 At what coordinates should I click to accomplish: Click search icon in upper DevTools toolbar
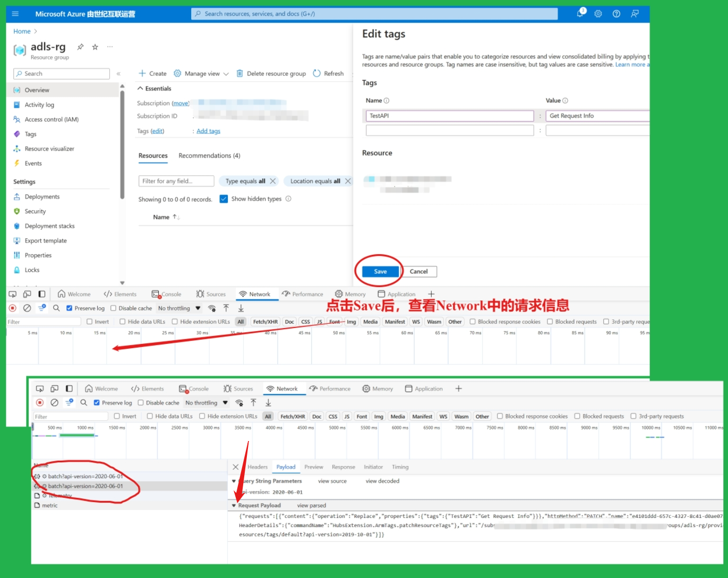pos(56,308)
